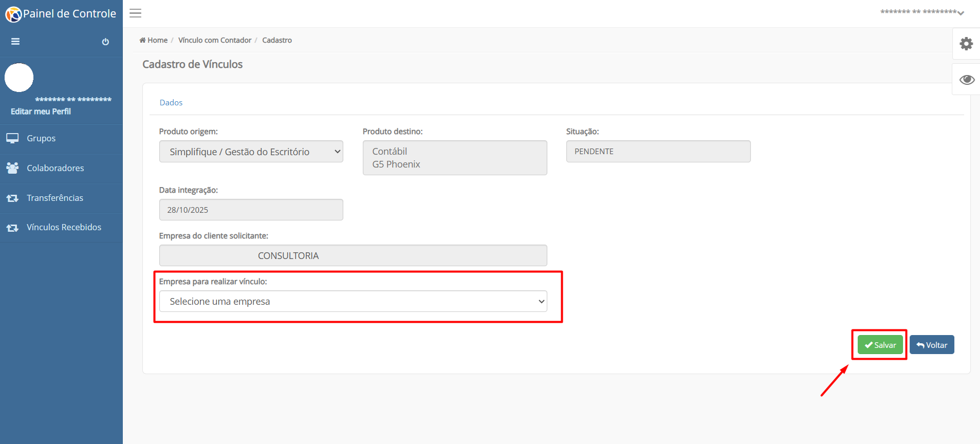Click the Cadastro de Vínculos heading
Screen dimensions: 980x444
point(192,64)
